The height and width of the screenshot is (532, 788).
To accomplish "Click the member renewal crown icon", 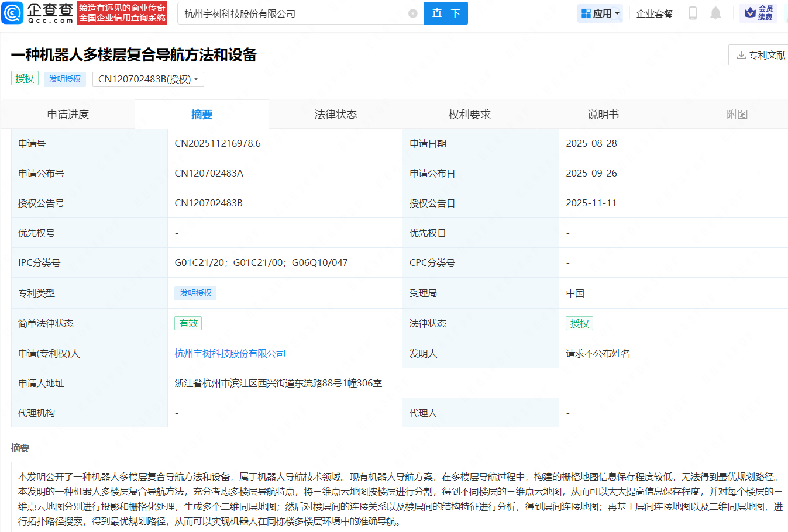I will click(x=750, y=13).
